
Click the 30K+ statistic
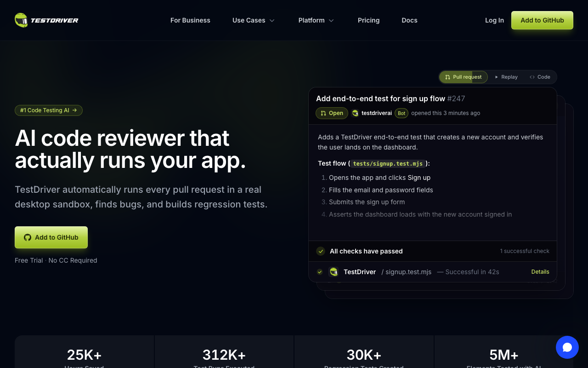364,355
